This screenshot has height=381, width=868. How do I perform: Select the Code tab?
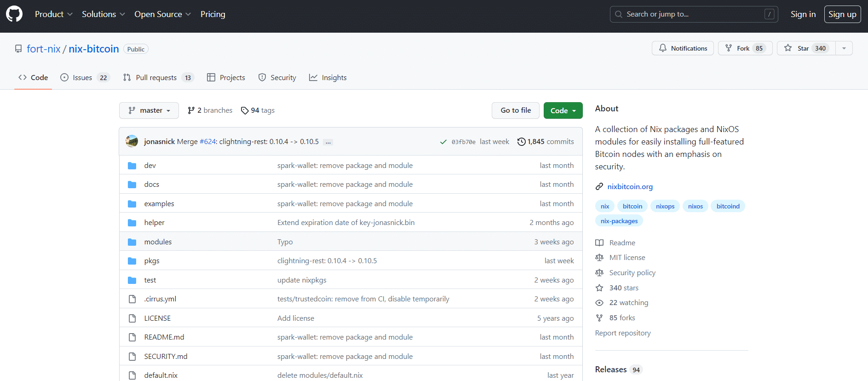[x=33, y=78]
